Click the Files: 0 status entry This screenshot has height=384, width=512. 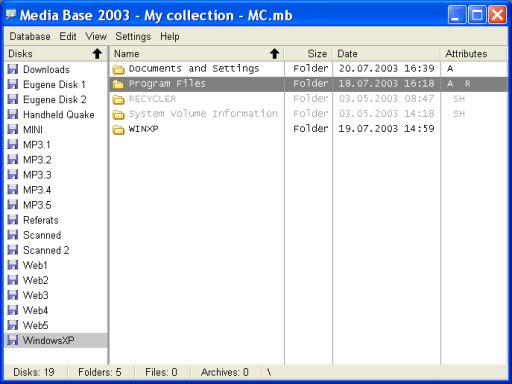click(161, 372)
